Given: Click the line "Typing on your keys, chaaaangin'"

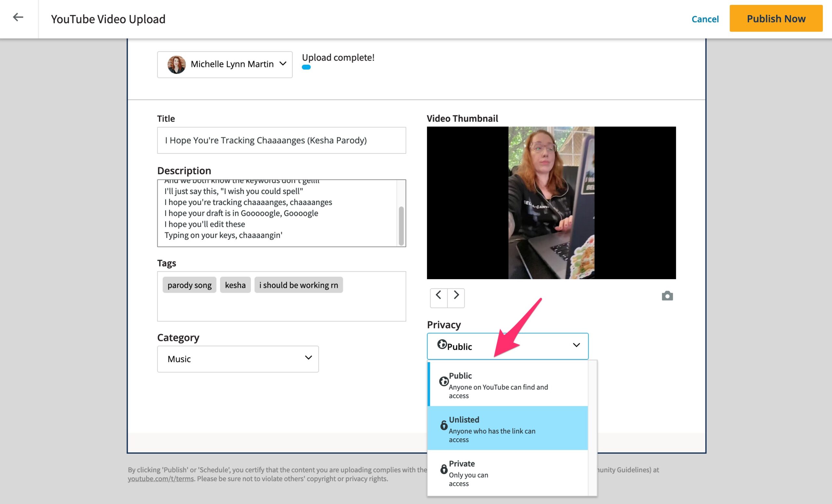Looking at the screenshot, I should [x=223, y=235].
